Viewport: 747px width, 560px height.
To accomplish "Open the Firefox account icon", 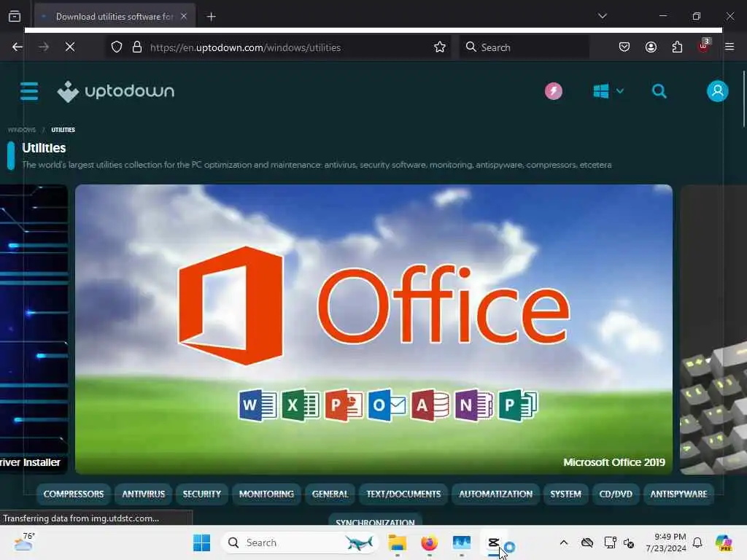I will [651, 47].
